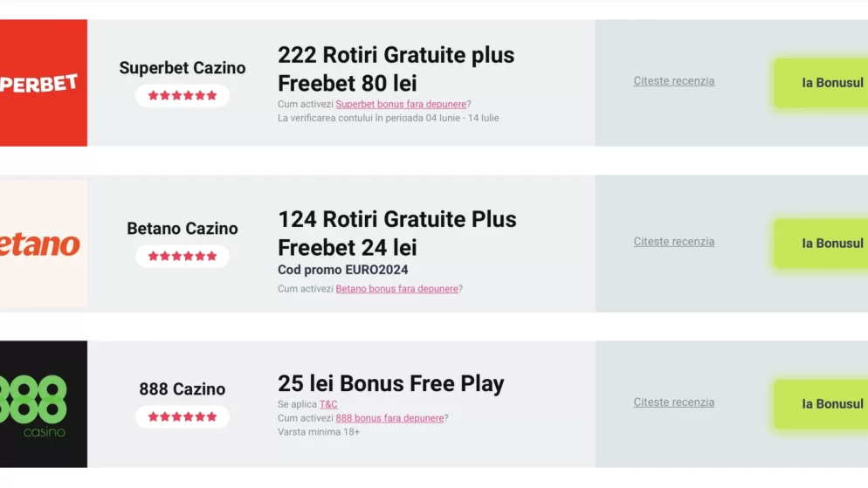The width and height of the screenshot is (868, 488).
Task: Open the Betano bonus fara depunere link
Action: [397, 289]
